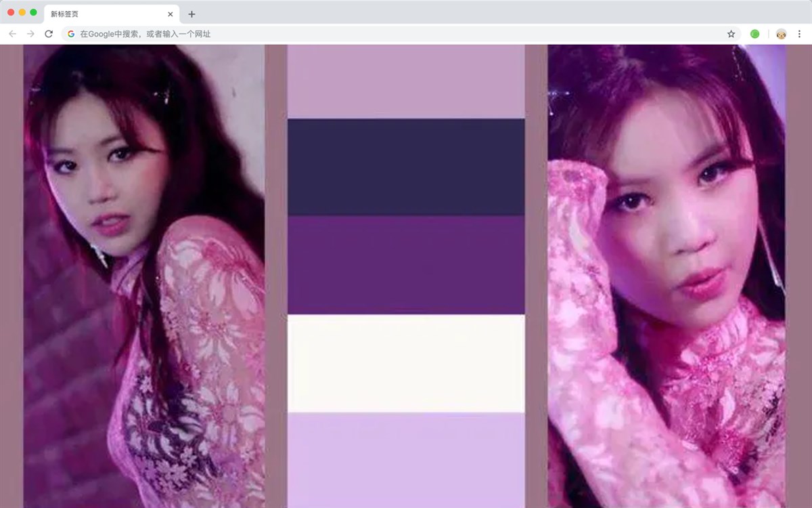The width and height of the screenshot is (812, 508).
Task: Go back to the previous page
Action: pos(12,34)
